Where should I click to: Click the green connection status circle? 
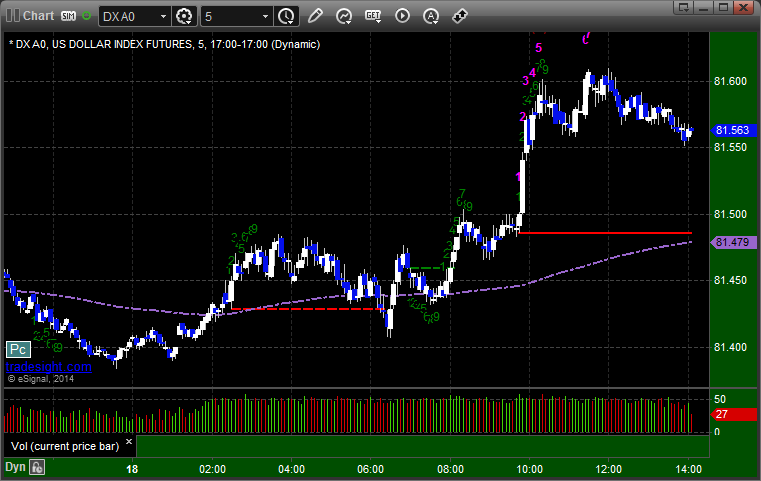86,16
